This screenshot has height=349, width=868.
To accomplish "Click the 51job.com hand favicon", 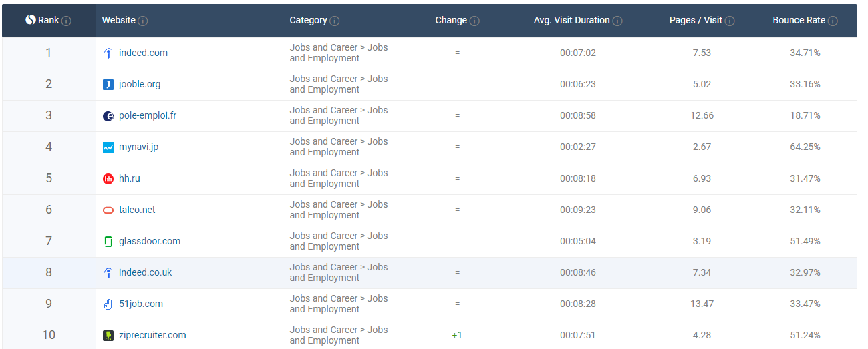I will coord(108,304).
